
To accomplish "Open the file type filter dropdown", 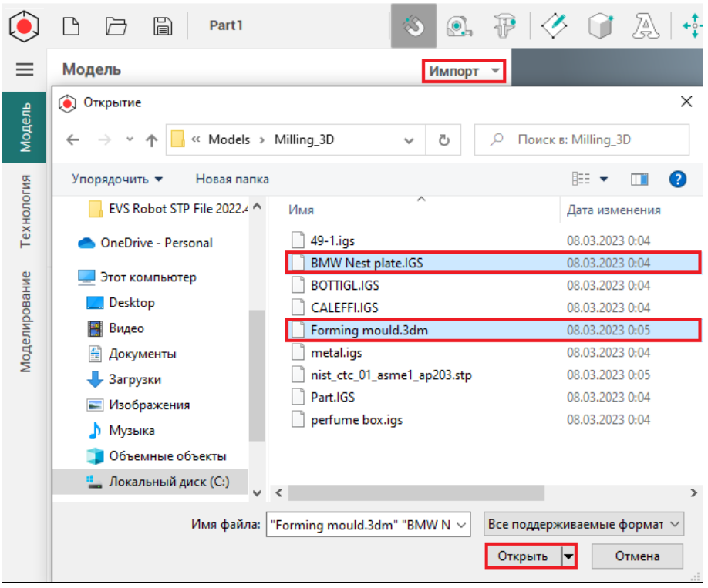I will (x=583, y=525).
